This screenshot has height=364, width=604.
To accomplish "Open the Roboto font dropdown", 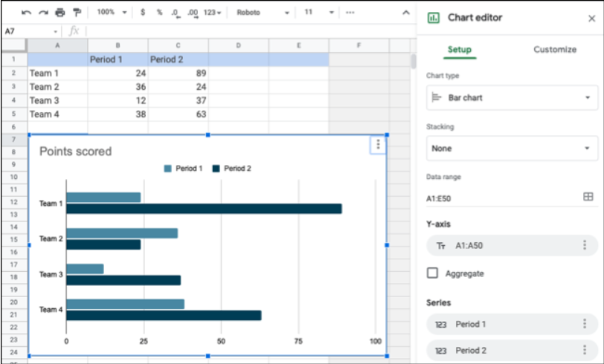I will 260,13.
